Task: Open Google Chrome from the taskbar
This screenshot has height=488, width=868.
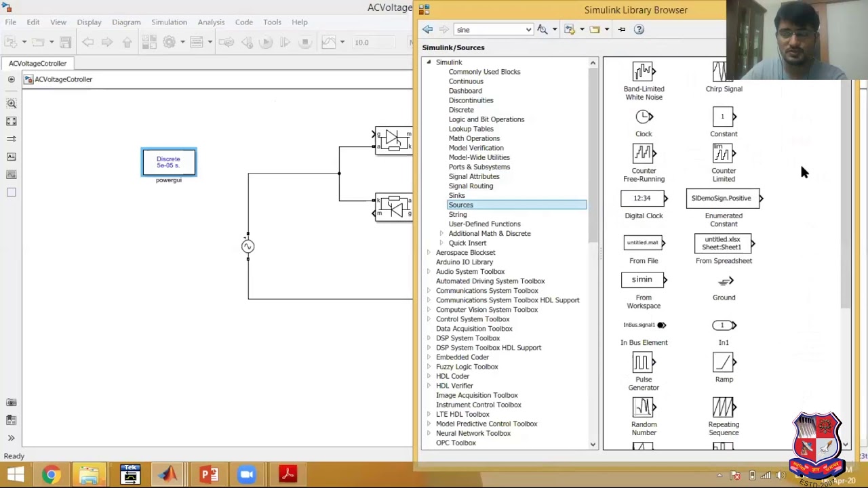Action: 50,474
